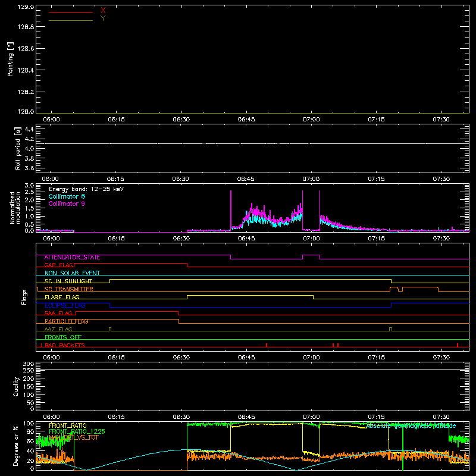Click the cyan Collimator 8 label
This screenshot has height=476, width=476.
point(67,196)
